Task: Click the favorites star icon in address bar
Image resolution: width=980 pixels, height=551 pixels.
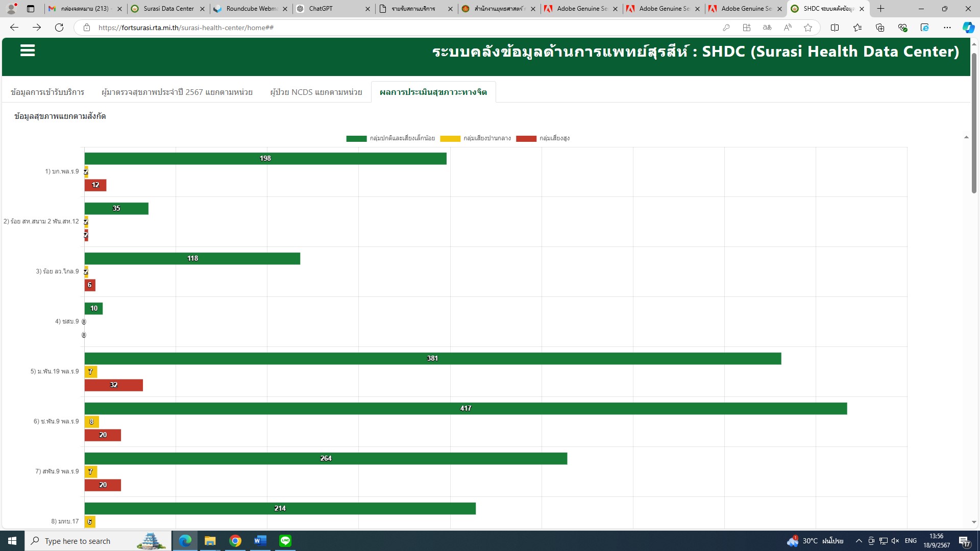Action: 807,28
